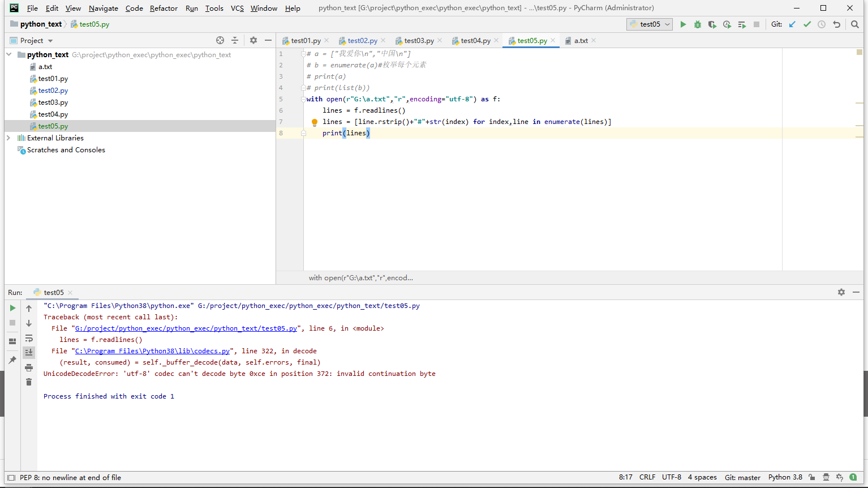Open the Navigate menu

tap(104, 8)
